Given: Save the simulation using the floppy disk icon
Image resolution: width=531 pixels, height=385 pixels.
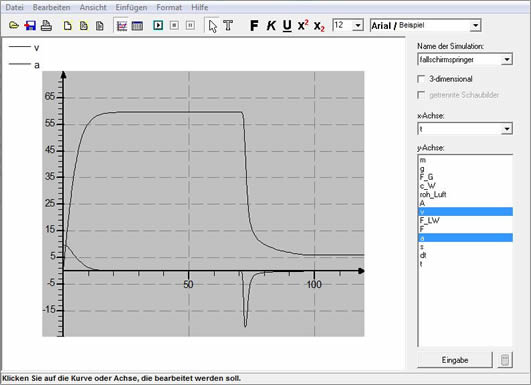Looking at the screenshot, I should [30, 25].
